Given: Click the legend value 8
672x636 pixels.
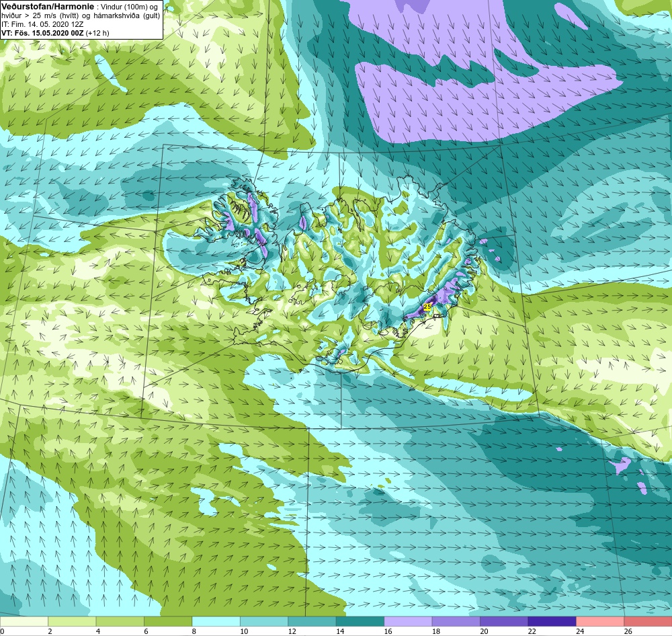Looking at the screenshot, I should coord(194,631).
